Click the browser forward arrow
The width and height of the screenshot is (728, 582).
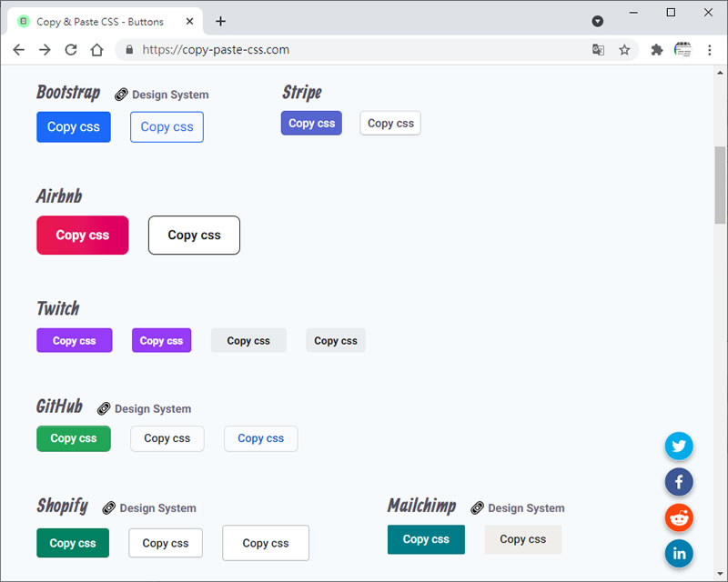click(45, 50)
